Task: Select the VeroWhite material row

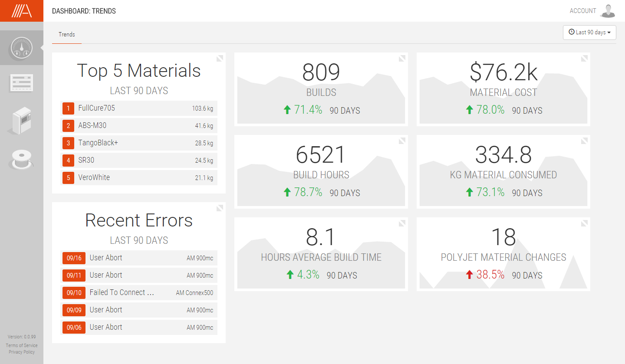Action: 139,178
